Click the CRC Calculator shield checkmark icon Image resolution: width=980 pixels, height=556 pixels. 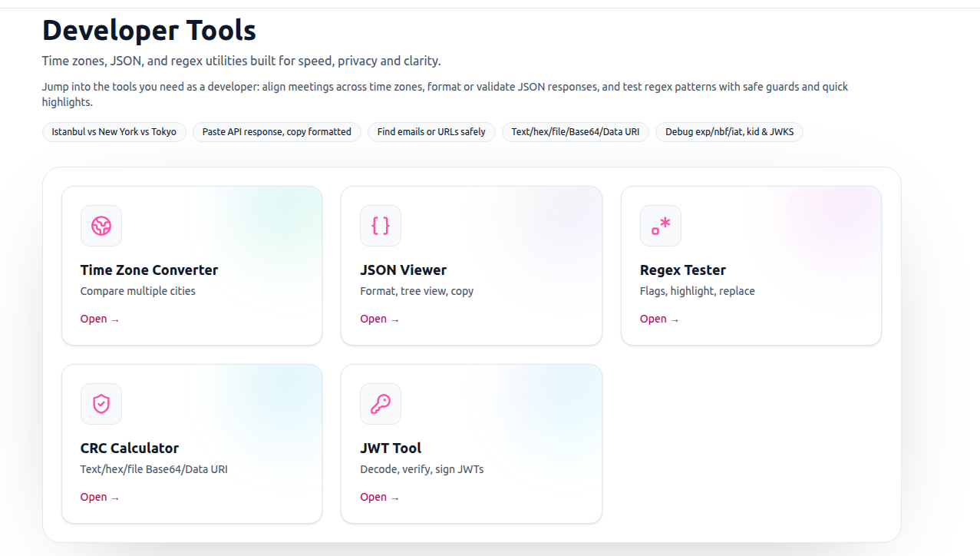101,403
